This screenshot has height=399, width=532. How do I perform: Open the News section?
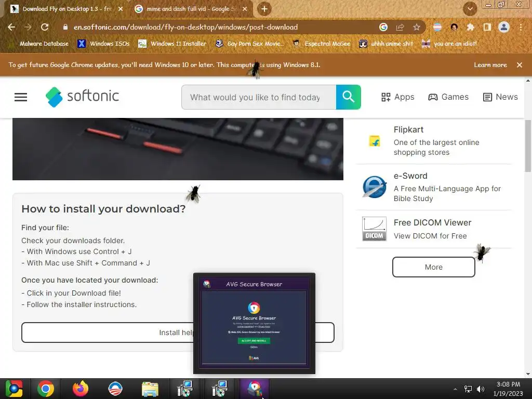click(500, 97)
